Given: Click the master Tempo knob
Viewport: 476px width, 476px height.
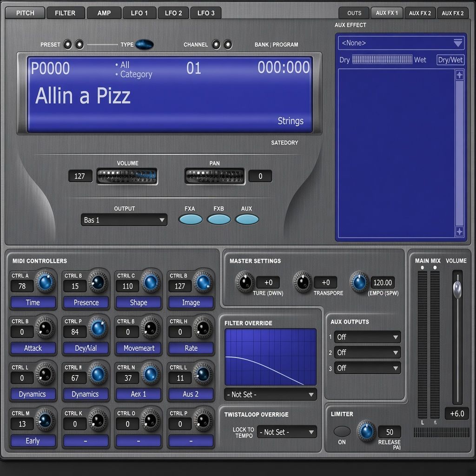Looking at the screenshot, I should point(359,282).
